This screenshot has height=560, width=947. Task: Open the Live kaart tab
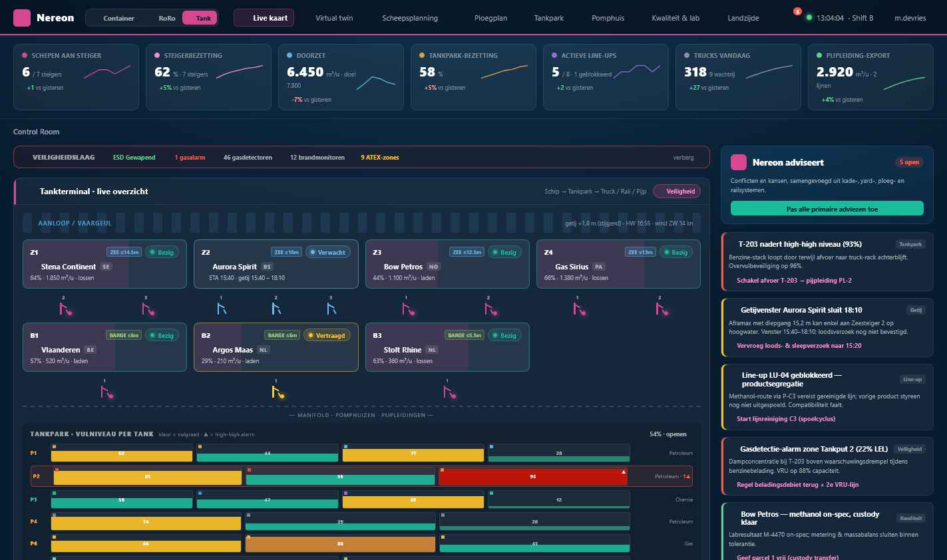[x=264, y=18]
